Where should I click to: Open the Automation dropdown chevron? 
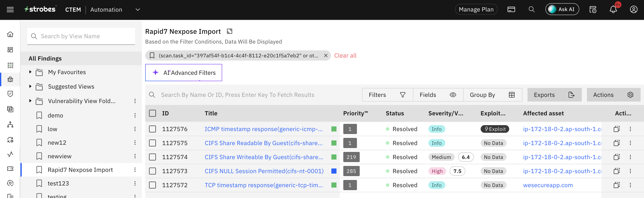click(138, 10)
